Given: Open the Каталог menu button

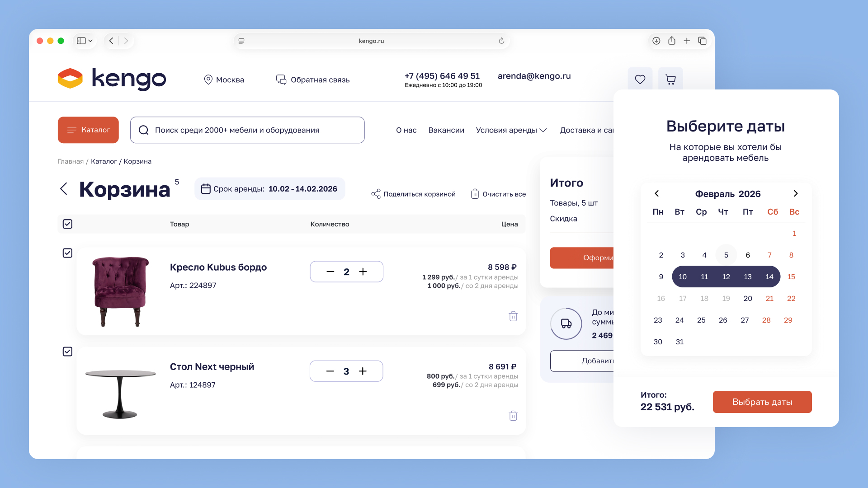Looking at the screenshot, I should click(x=88, y=130).
